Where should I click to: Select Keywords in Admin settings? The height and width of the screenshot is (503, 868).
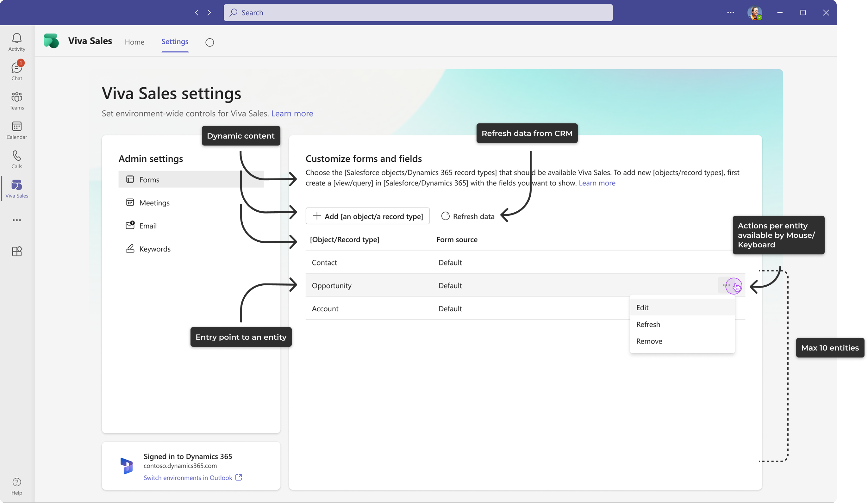pyautogui.click(x=191, y=249)
